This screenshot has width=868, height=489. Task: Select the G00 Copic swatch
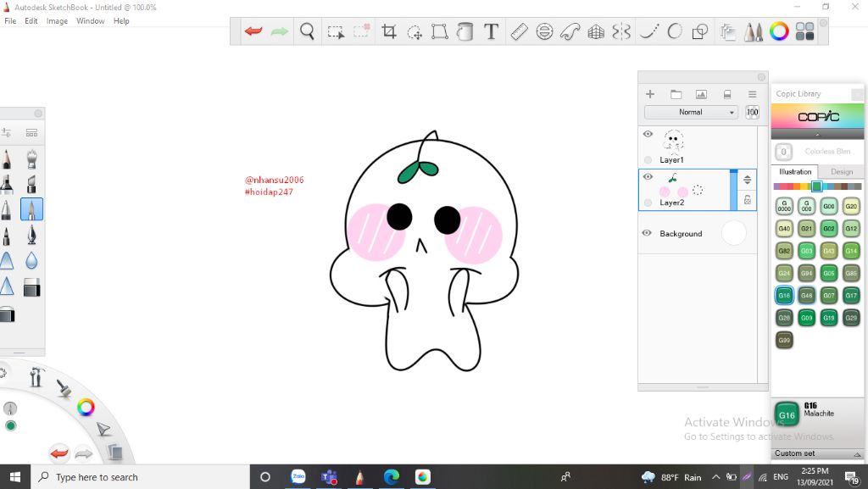coord(829,206)
